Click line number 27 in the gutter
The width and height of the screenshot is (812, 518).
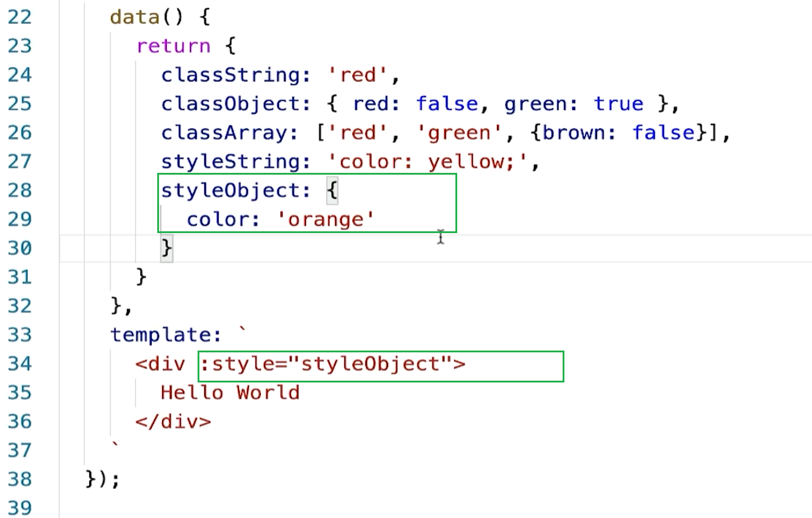coord(19,161)
